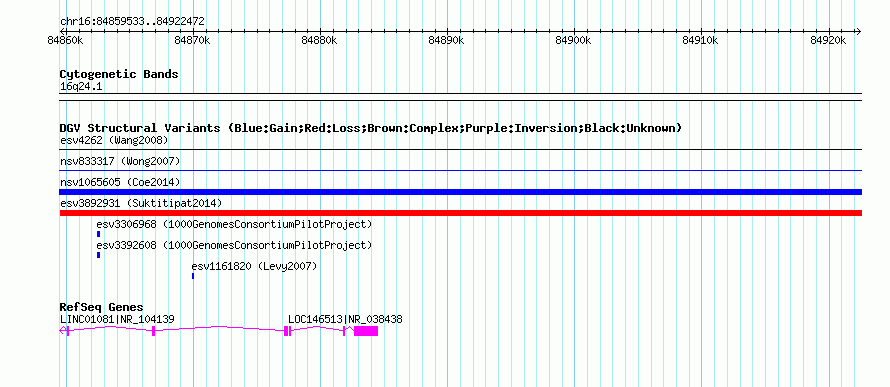890x387 pixels.
Task: Select the Cytogenetic Bands track title
Action: point(119,74)
